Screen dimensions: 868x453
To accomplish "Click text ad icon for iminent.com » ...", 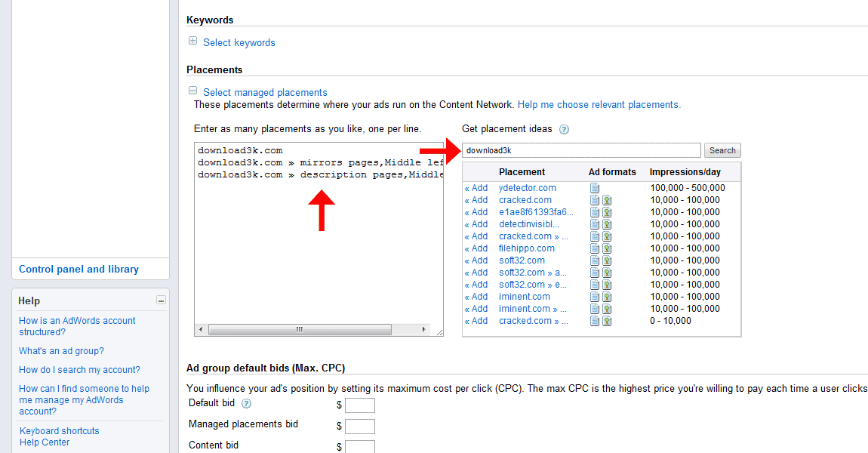I will pos(595,309).
